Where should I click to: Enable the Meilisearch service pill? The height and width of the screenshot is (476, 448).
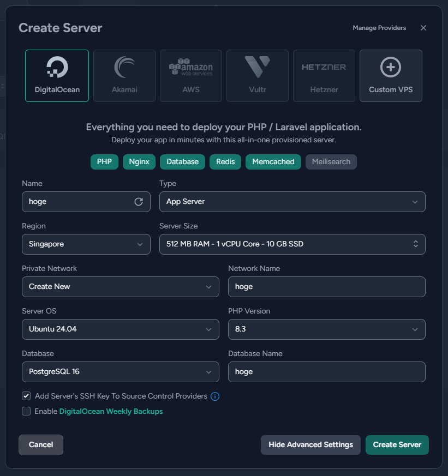click(331, 162)
